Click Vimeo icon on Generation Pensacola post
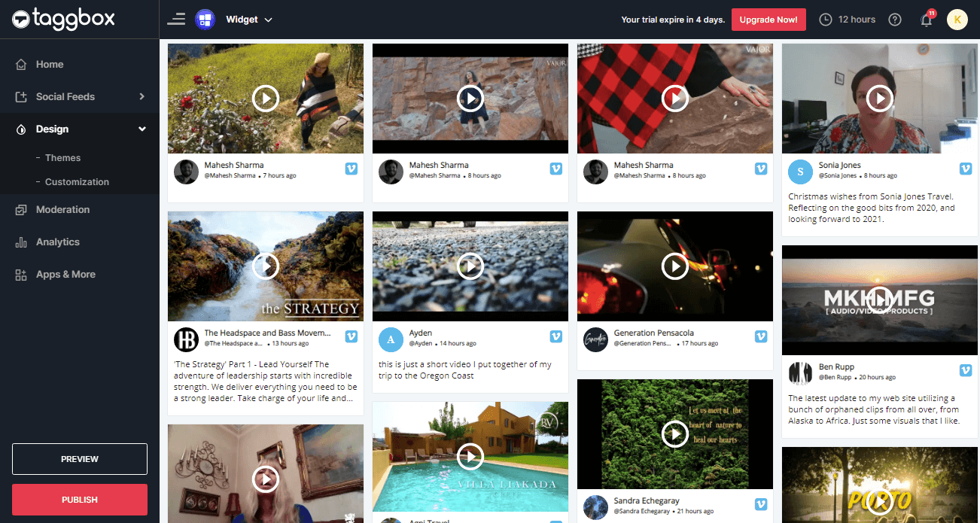This screenshot has width=980, height=523. (x=761, y=336)
